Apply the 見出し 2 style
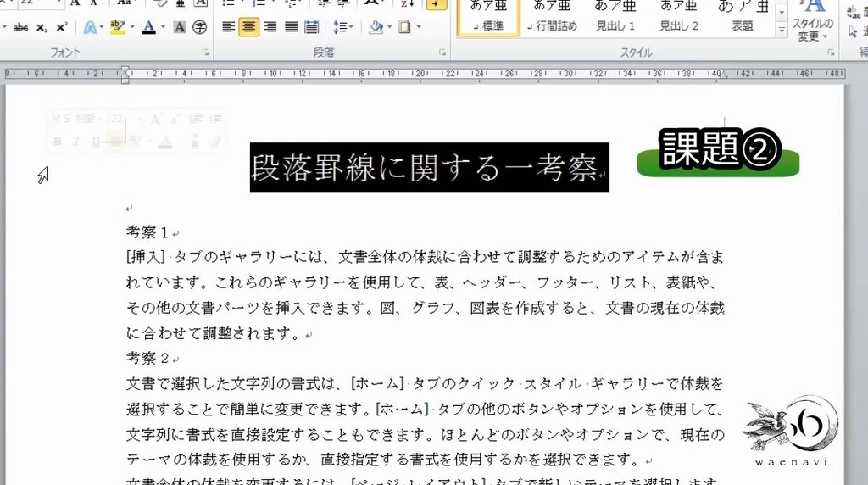The width and height of the screenshot is (868, 485). (x=679, y=17)
